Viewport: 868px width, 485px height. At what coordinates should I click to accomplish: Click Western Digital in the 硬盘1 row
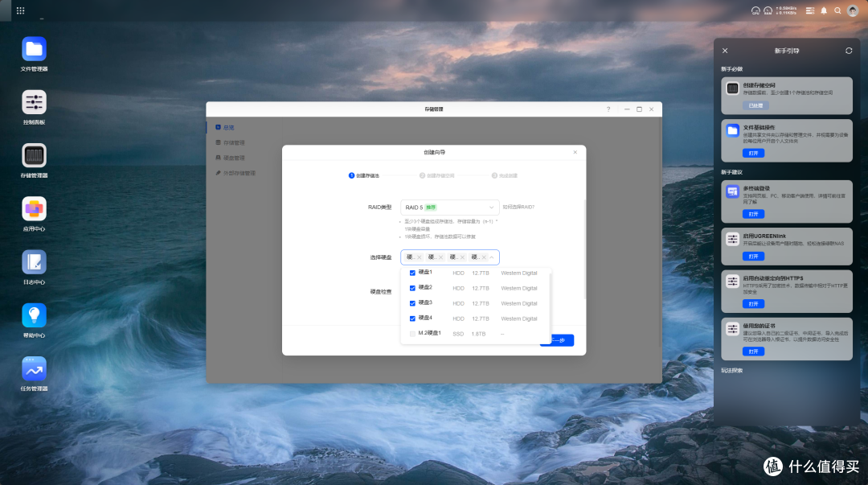pyautogui.click(x=518, y=273)
